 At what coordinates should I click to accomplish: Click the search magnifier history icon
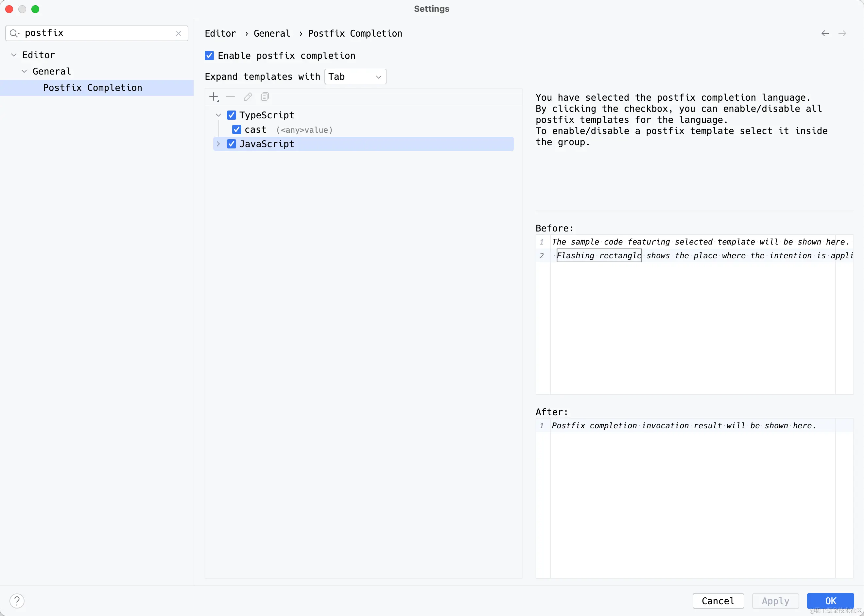click(x=14, y=33)
